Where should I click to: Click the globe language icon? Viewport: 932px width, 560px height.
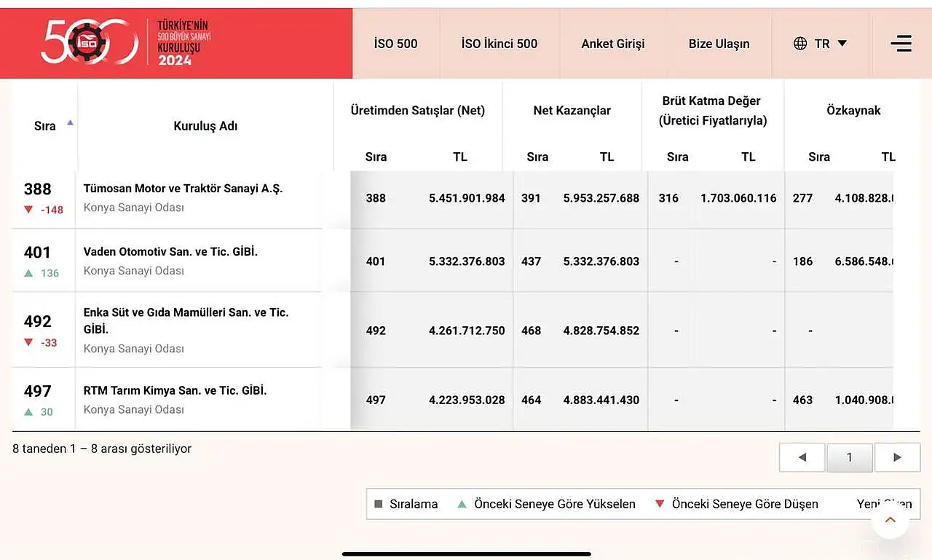pos(800,43)
